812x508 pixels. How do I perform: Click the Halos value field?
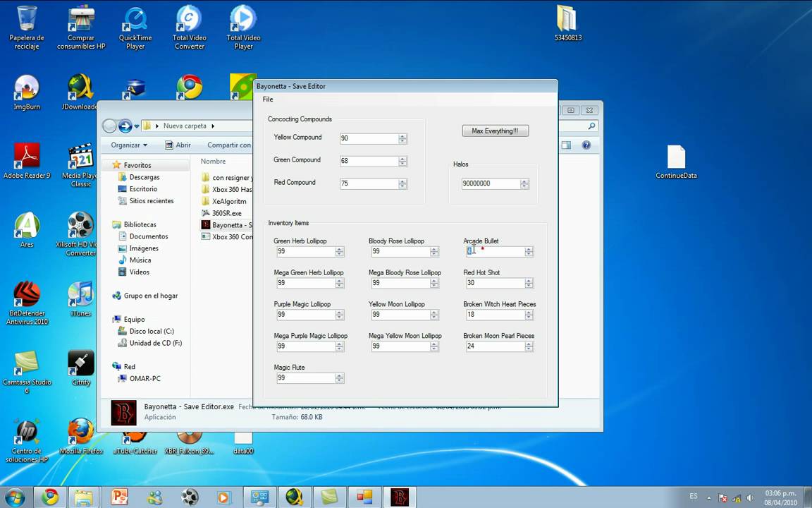pyautogui.click(x=491, y=183)
